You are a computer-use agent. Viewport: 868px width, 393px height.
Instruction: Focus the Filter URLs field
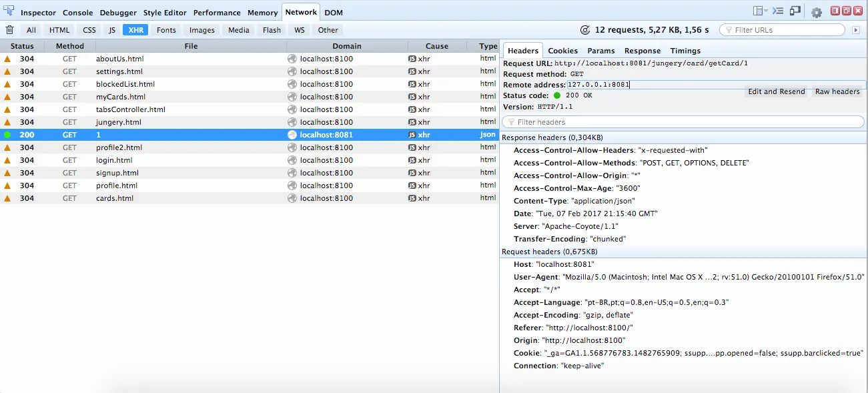(782, 30)
